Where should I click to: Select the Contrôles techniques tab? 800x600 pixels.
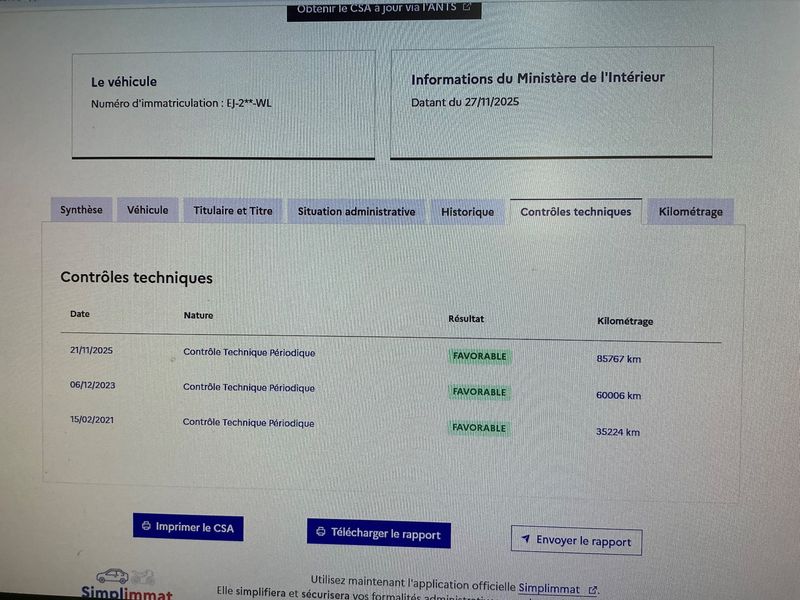pyautogui.click(x=575, y=212)
